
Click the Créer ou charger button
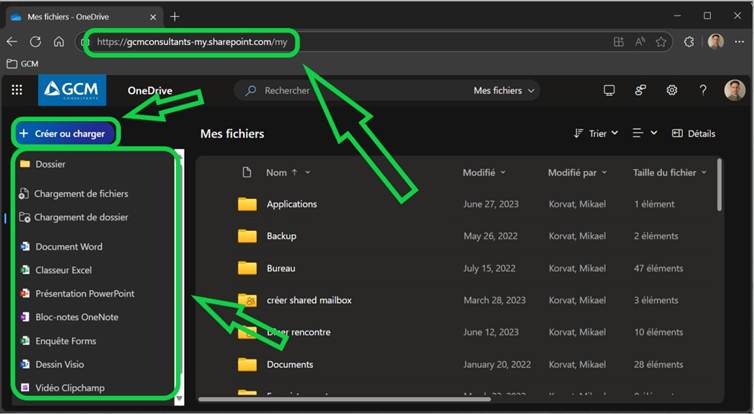[x=65, y=134]
